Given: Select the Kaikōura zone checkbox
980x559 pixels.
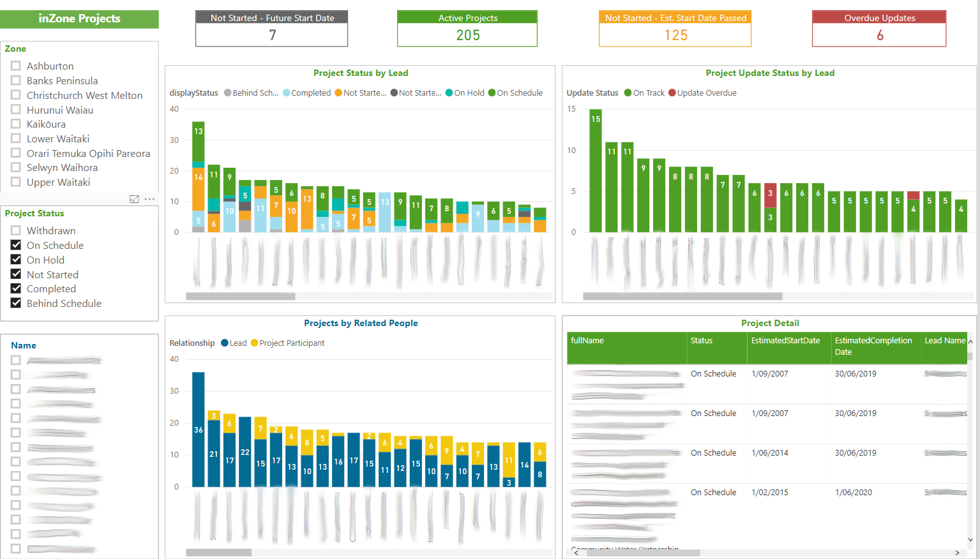Looking at the screenshot, I should 16,124.
